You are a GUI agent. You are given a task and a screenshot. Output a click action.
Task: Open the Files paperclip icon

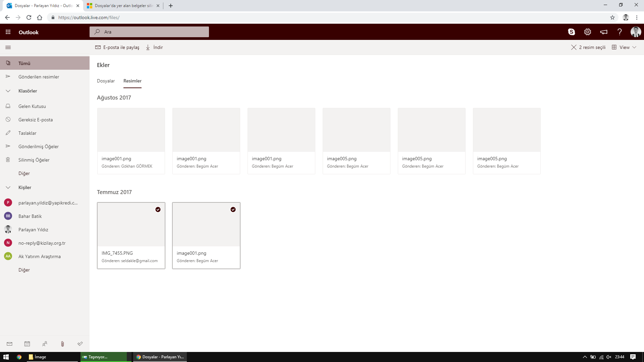(x=62, y=344)
